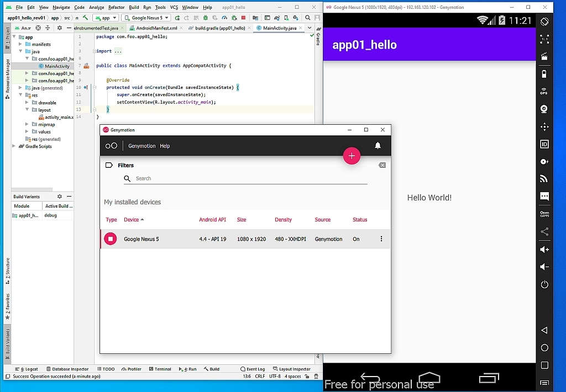The image size is (566, 392).
Task: Open Google Nexus 5 row options menu
Action: 381,239
